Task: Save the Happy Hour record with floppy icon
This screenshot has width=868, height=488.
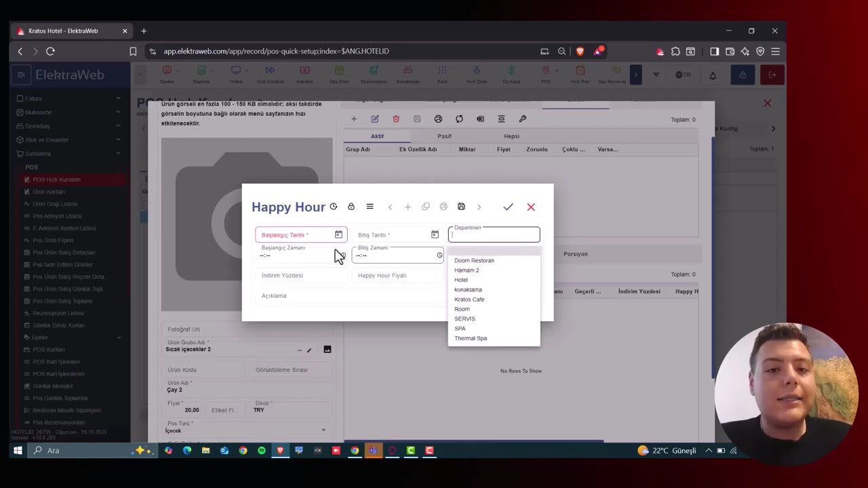Action: pyautogui.click(x=461, y=207)
